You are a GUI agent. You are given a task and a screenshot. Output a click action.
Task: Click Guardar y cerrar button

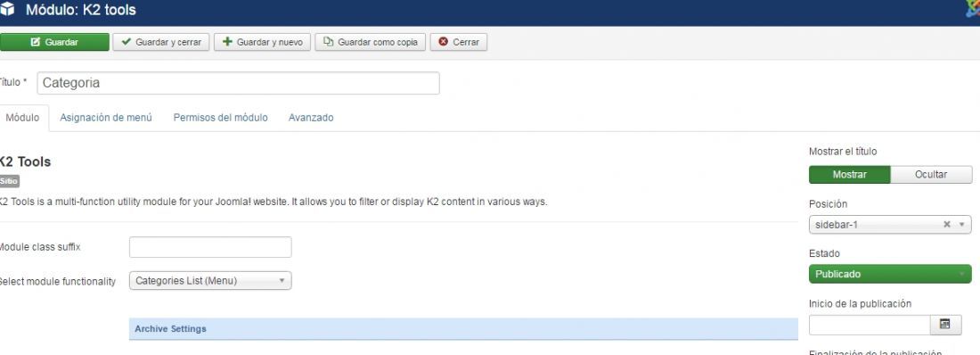point(161,42)
